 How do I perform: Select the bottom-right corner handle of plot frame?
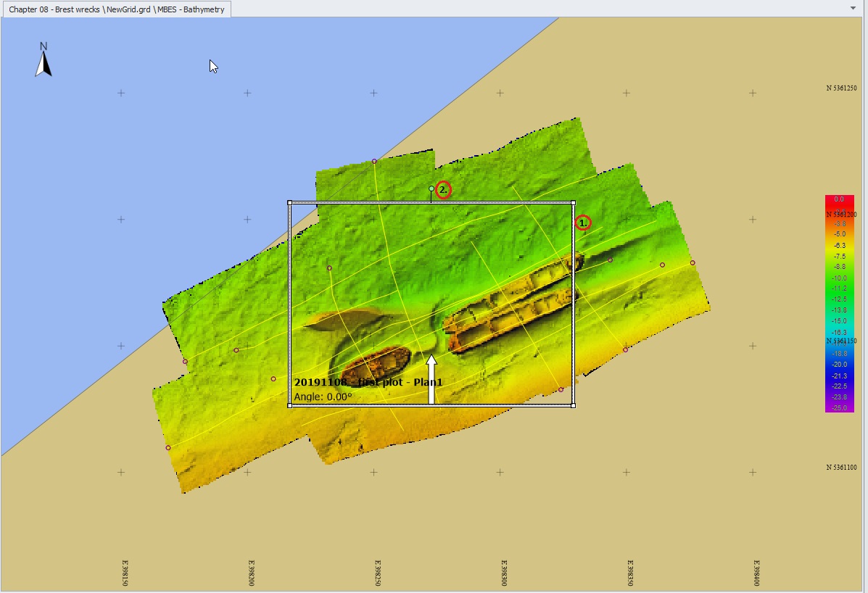[574, 405]
